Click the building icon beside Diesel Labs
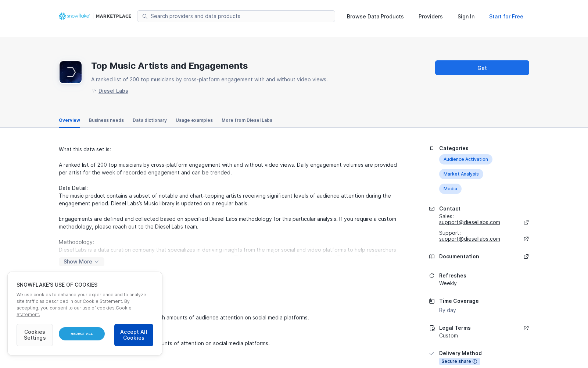 (x=94, y=91)
